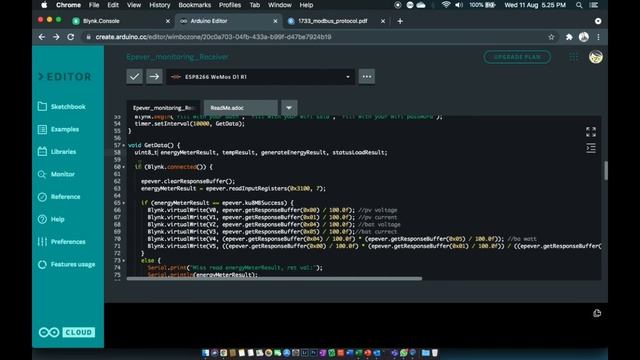Click the auto-indent code icon

pyautogui.click(x=591, y=148)
